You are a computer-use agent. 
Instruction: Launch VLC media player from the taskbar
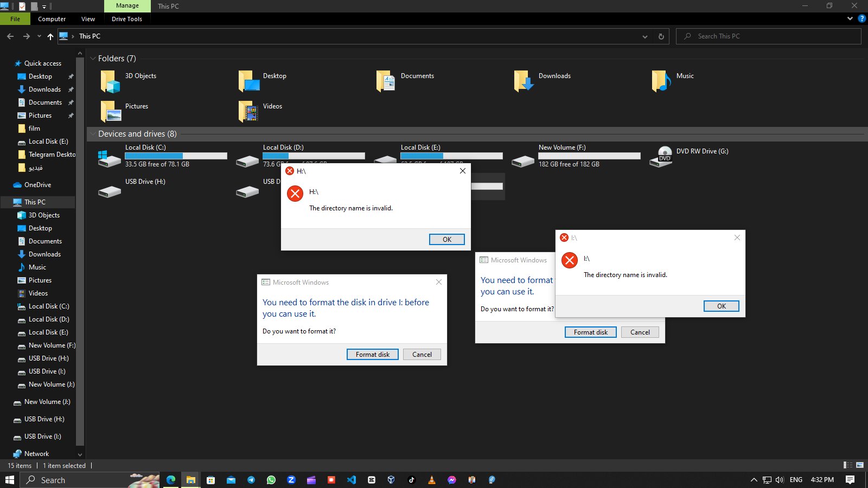point(431,479)
